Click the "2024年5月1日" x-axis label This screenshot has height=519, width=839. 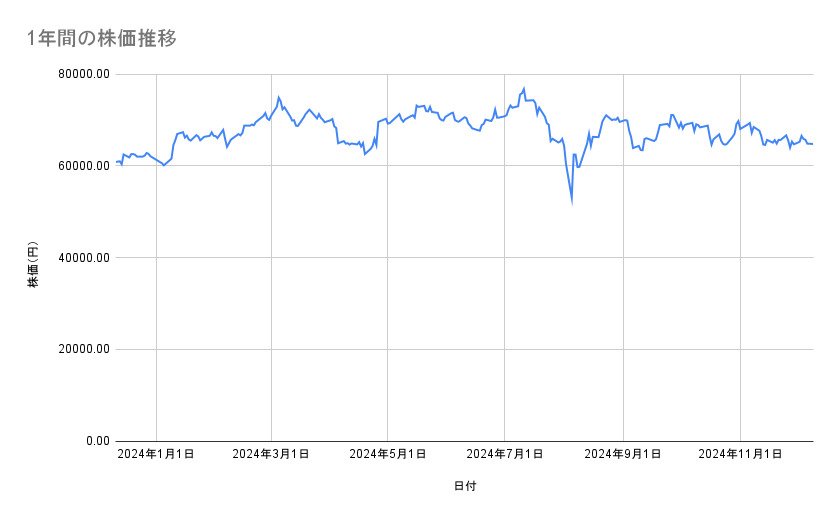388,455
